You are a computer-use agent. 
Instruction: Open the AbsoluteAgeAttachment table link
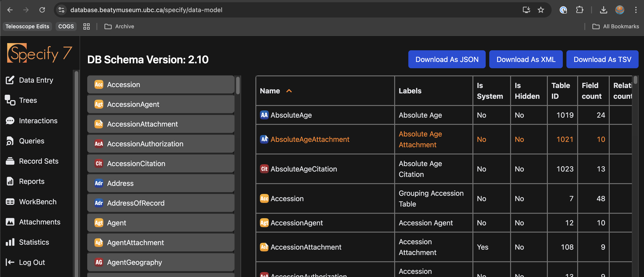point(309,139)
